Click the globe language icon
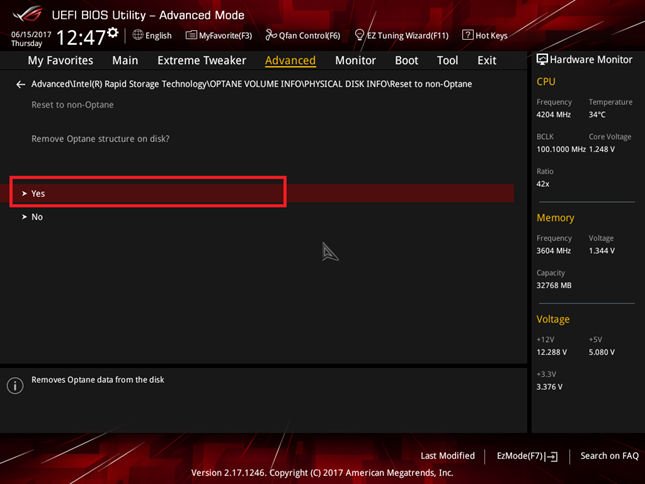The height and width of the screenshot is (484, 645). point(138,35)
